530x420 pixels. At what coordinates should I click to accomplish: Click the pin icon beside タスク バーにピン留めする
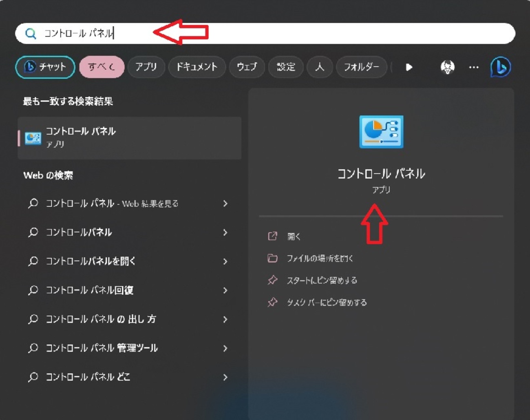(x=272, y=302)
